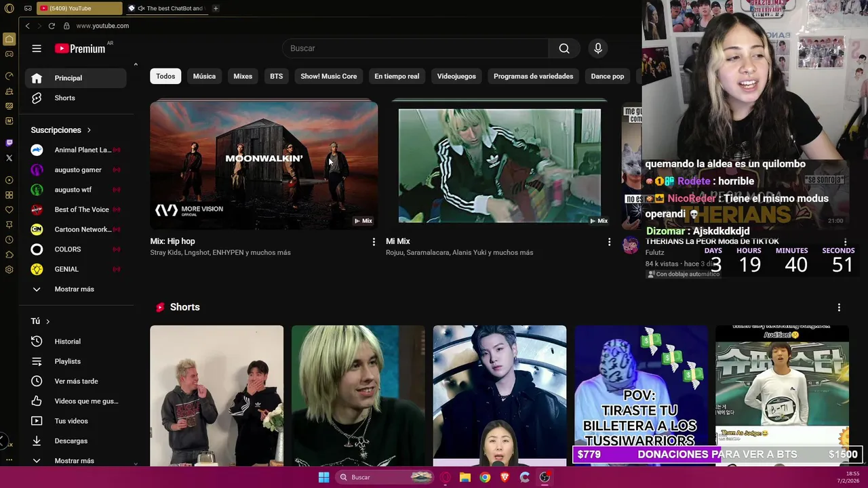Click the address bar URL

[102, 26]
